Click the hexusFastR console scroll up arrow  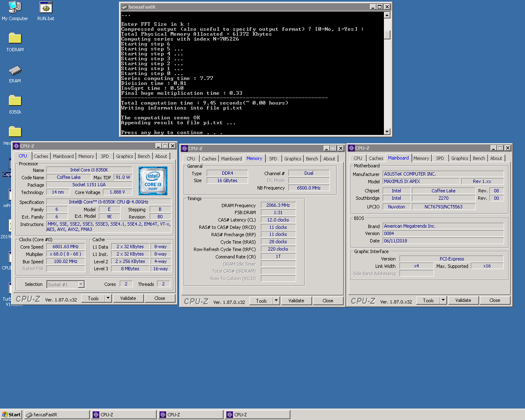tap(387, 15)
